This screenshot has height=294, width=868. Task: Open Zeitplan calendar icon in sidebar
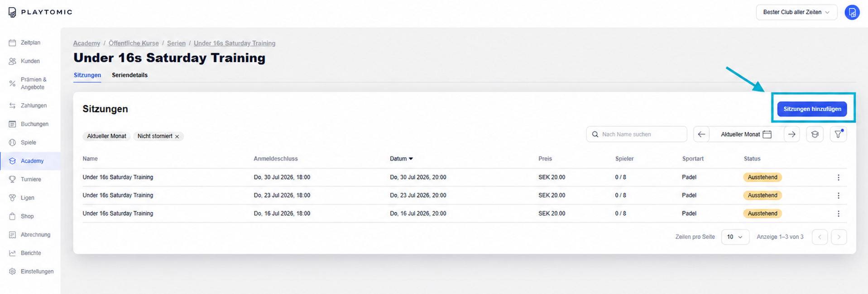point(12,43)
